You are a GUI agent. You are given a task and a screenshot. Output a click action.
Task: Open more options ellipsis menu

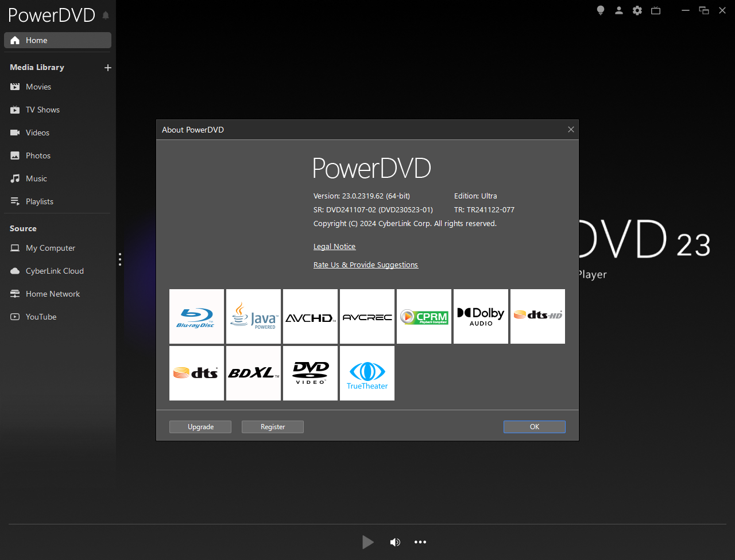[x=420, y=542]
